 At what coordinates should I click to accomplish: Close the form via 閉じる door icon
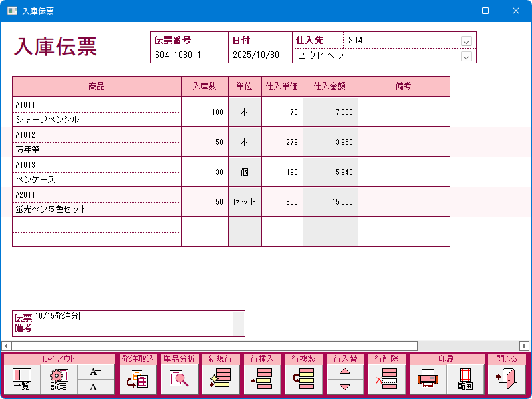[506, 380]
